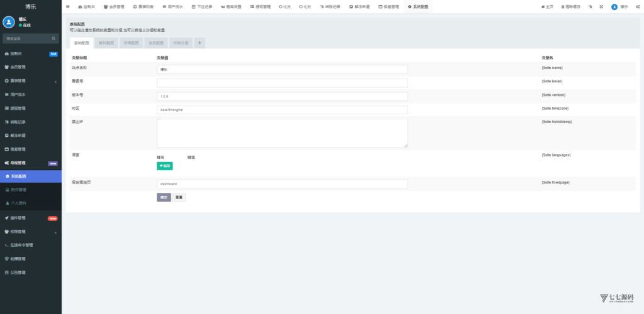Click the plus tab to add a config group
The width and height of the screenshot is (644, 314).
tap(199, 43)
